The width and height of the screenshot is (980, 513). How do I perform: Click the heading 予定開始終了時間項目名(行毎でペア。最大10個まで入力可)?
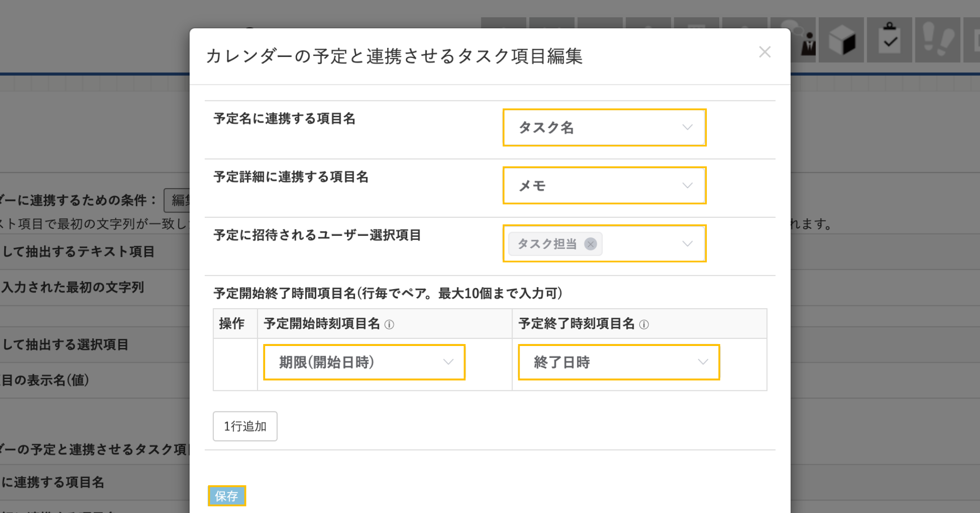tap(388, 293)
